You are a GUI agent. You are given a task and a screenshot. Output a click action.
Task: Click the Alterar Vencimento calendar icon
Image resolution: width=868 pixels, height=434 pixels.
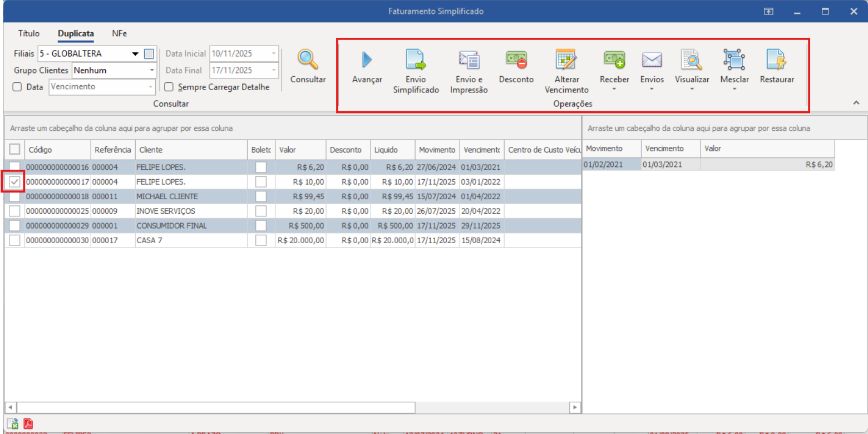[566, 60]
